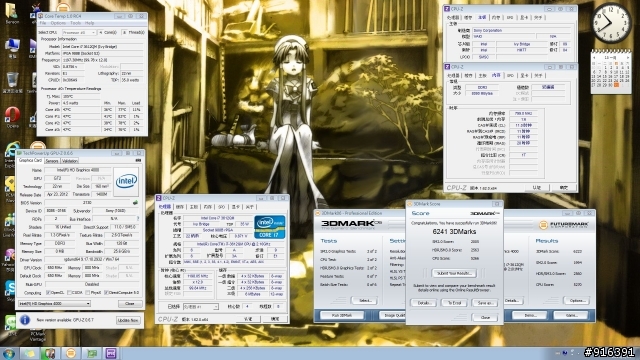Click the analog clock desktop gadget
This screenshot has width=640, height=360.
coord(611,23)
